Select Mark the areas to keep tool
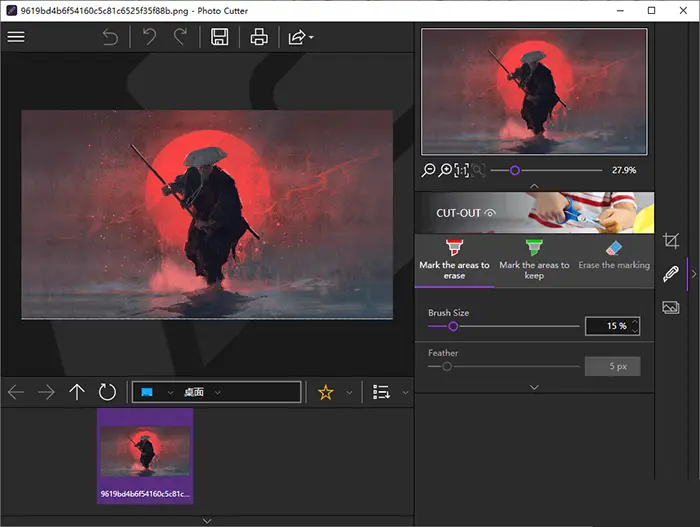Image resolution: width=700 pixels, height=527 pixels. click(x=534, y=261)
